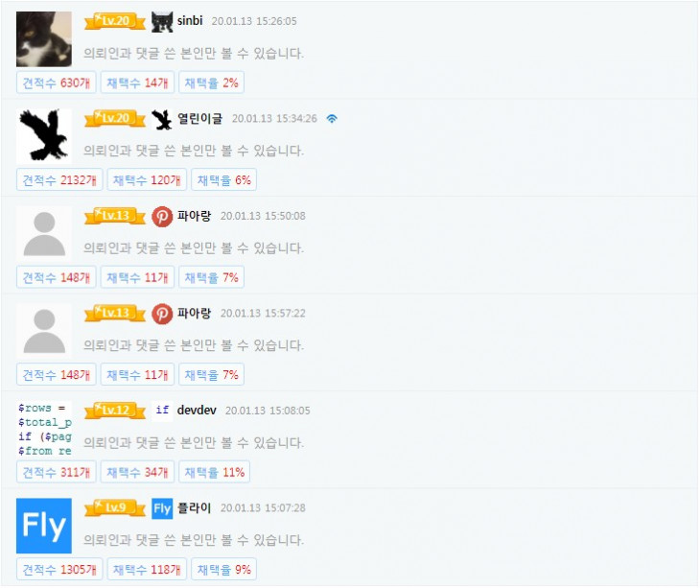This screenshot has width=700, height=588.
Task: Click the Pinterest icon at 15:57:22 comment
Action: (x=162, y=314)
